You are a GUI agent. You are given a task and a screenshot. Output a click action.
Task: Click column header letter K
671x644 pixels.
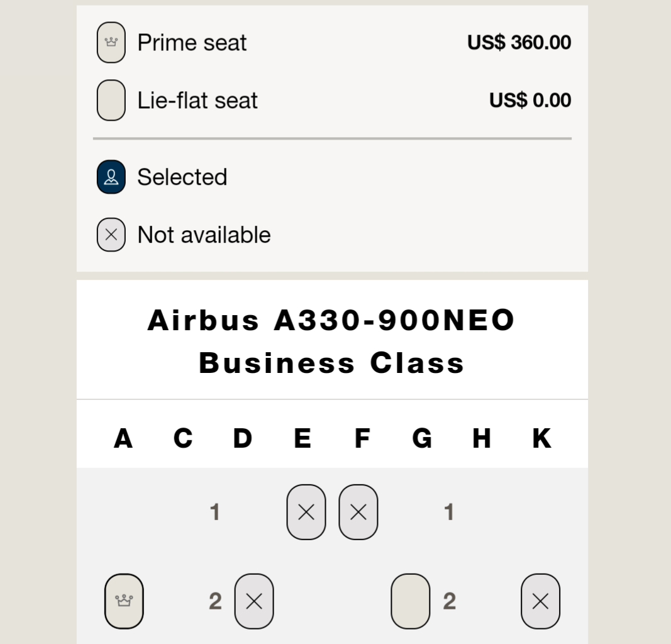[541, 438]
